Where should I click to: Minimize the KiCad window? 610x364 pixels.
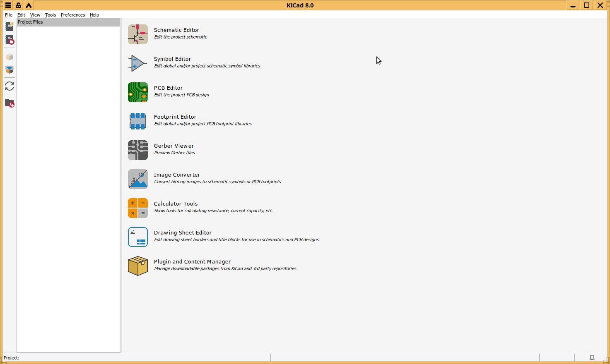pos(573,5)
